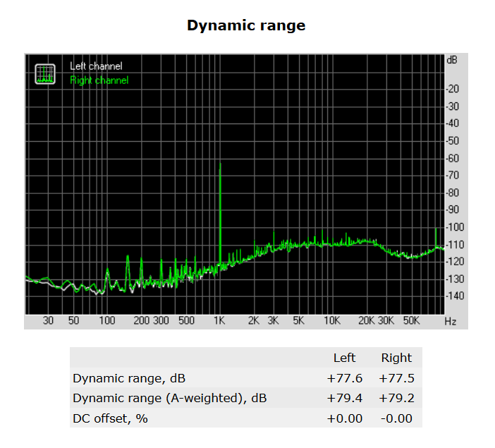Click the -20 dB axis label
495x448 pixels.
click(453, 89)
